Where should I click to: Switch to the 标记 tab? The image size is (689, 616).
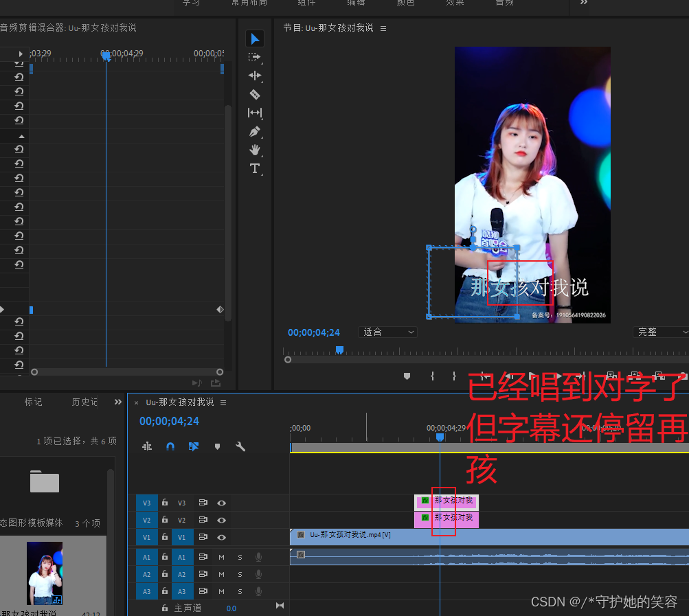click(34, 402)
